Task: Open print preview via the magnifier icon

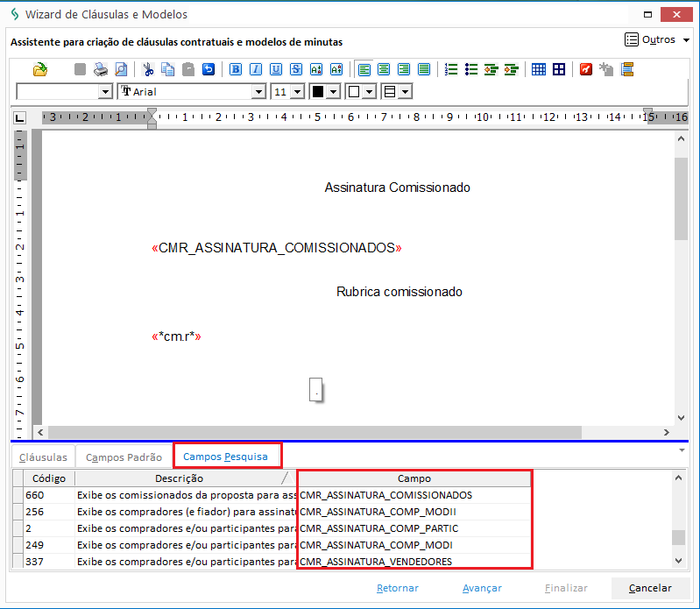Action: 121,69
